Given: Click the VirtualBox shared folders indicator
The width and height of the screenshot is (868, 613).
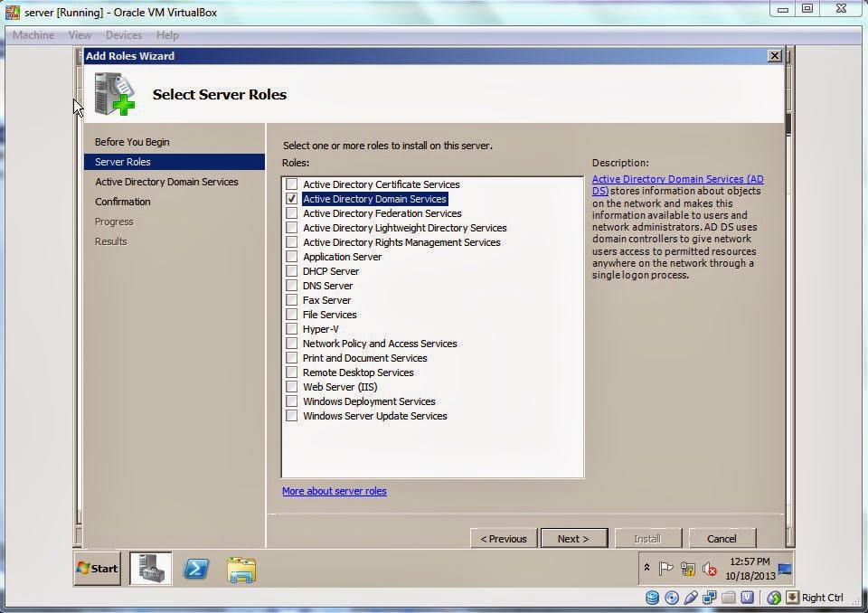Looking at the screenshot, I should tap(729, 598).
